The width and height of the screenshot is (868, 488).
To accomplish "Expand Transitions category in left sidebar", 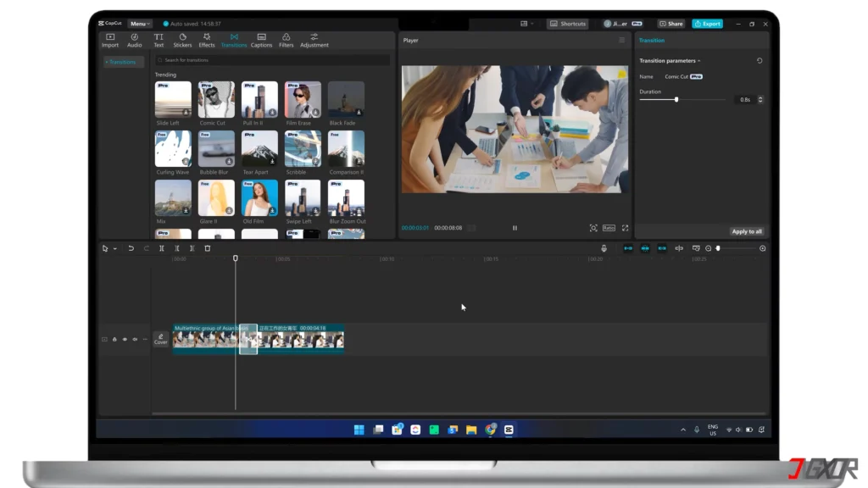I will [x=122, y=62].
